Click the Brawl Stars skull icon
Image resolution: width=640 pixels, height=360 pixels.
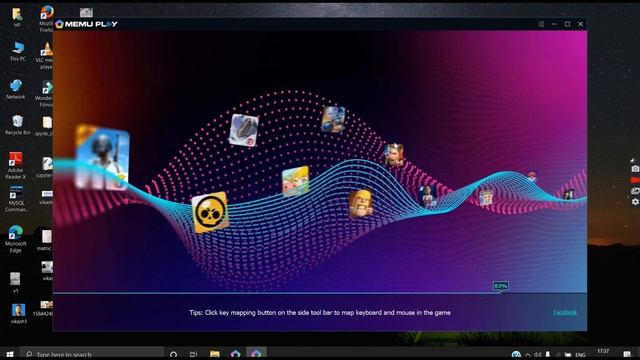click(x=210, y=212)
